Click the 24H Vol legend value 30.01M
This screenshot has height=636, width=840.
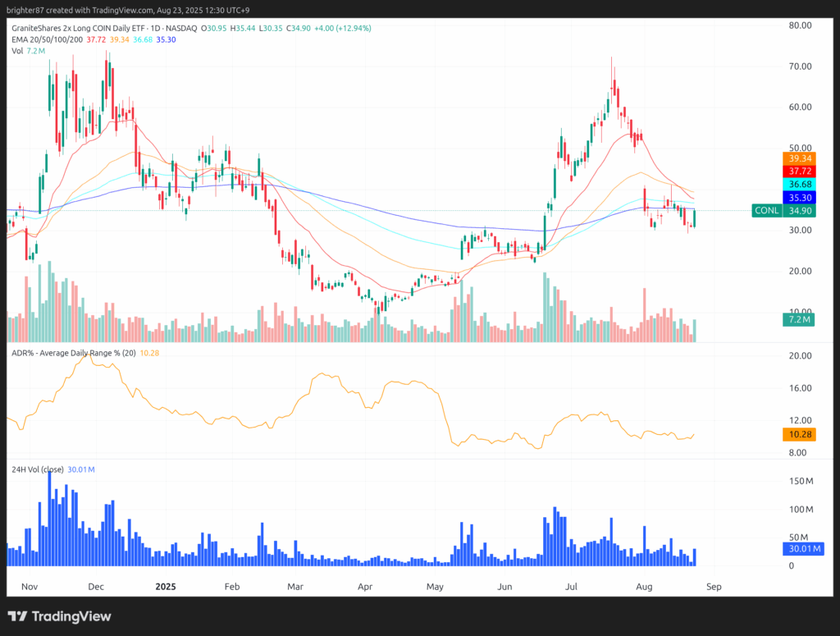tap(81, 469)
